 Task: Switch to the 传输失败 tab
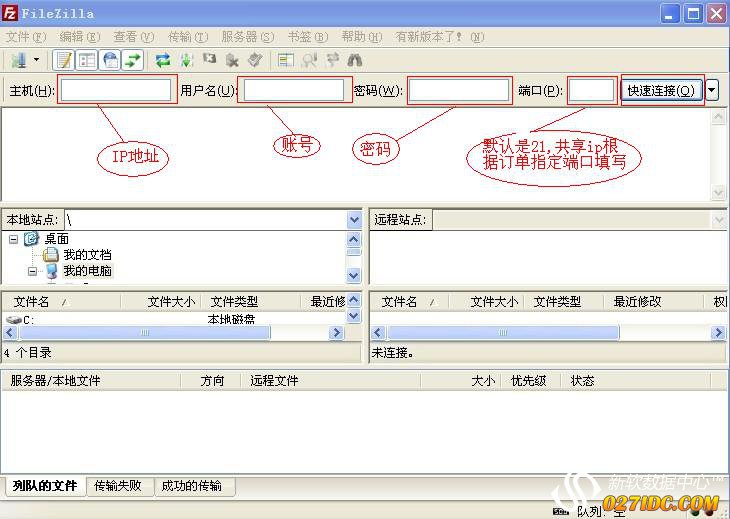119,486
